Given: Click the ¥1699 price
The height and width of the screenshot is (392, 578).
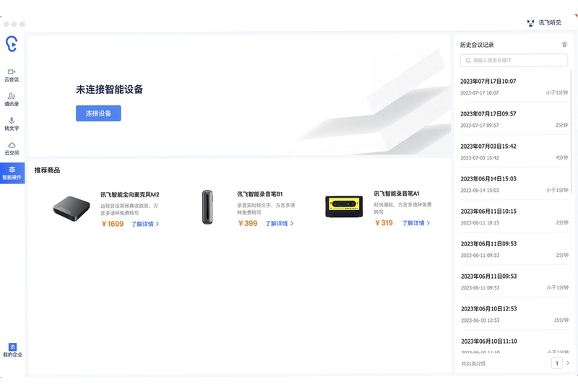Looking at the screenshot, I should [x=113, y=224].
